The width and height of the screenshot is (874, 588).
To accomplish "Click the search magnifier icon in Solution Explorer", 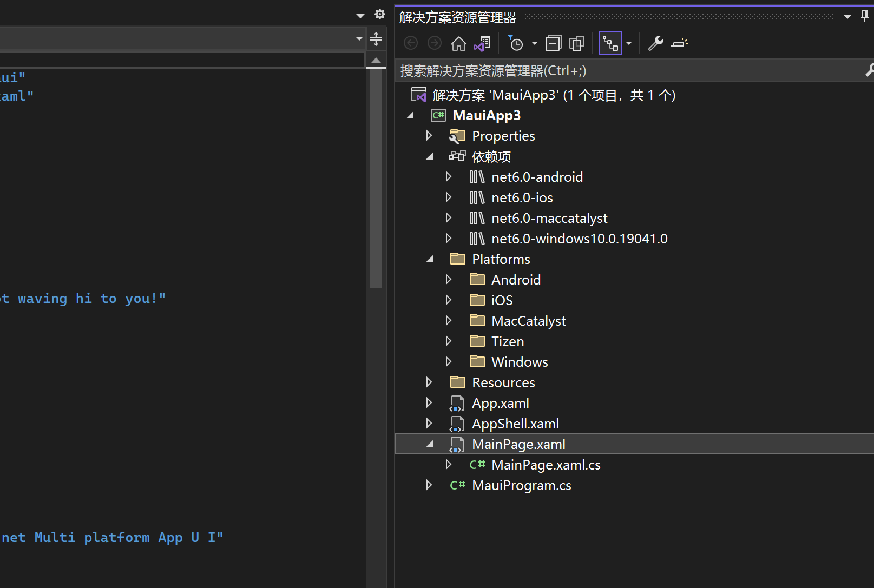I will click(x=869, y=70).
